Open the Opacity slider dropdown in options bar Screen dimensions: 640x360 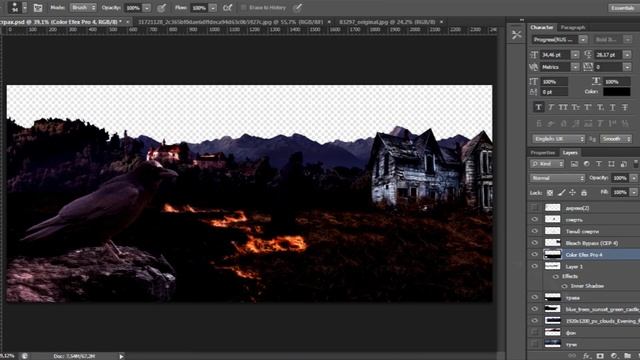tap(147, 8)
